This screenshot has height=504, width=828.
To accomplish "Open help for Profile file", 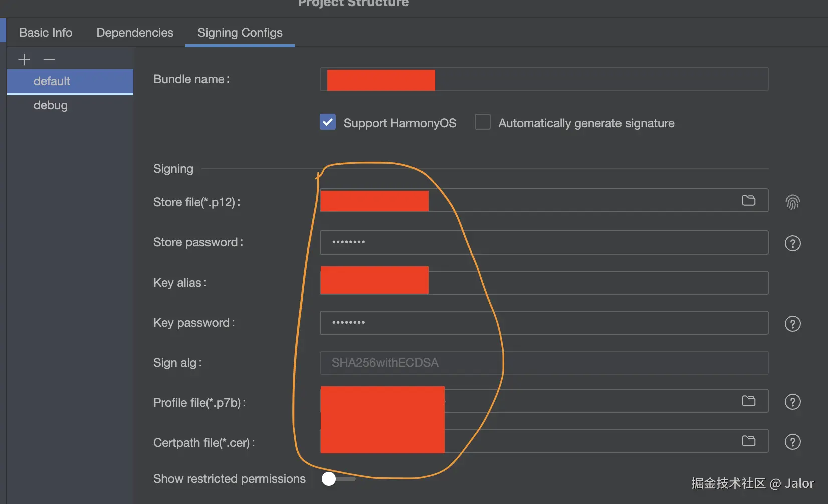I will point(792,402).
